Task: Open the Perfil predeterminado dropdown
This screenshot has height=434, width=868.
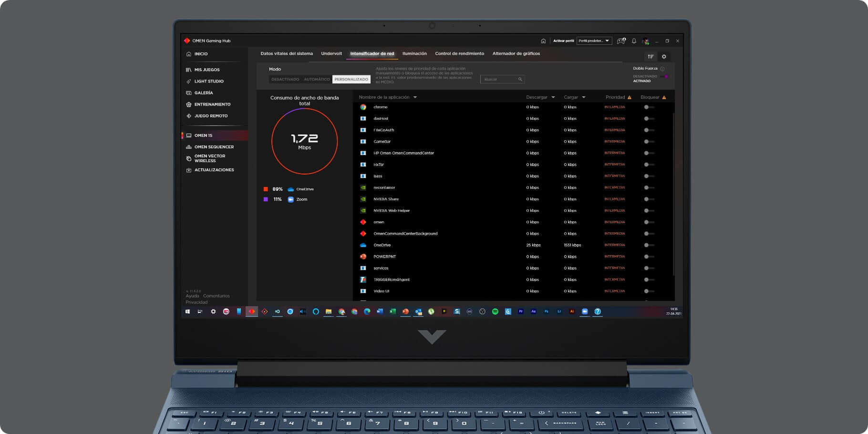Action: pyautogui.click(x=594, y=41)
